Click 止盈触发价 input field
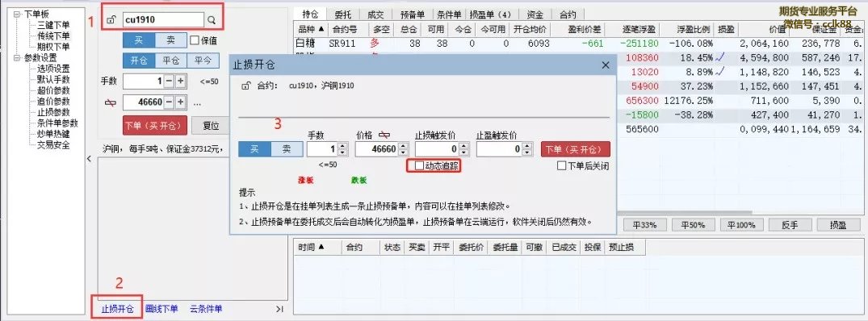Viewport: 868px width, 321px height. (x=499, y=149)
